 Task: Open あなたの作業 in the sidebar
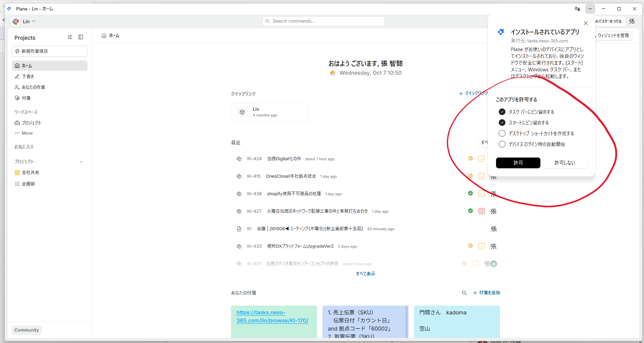coord(49,87)
